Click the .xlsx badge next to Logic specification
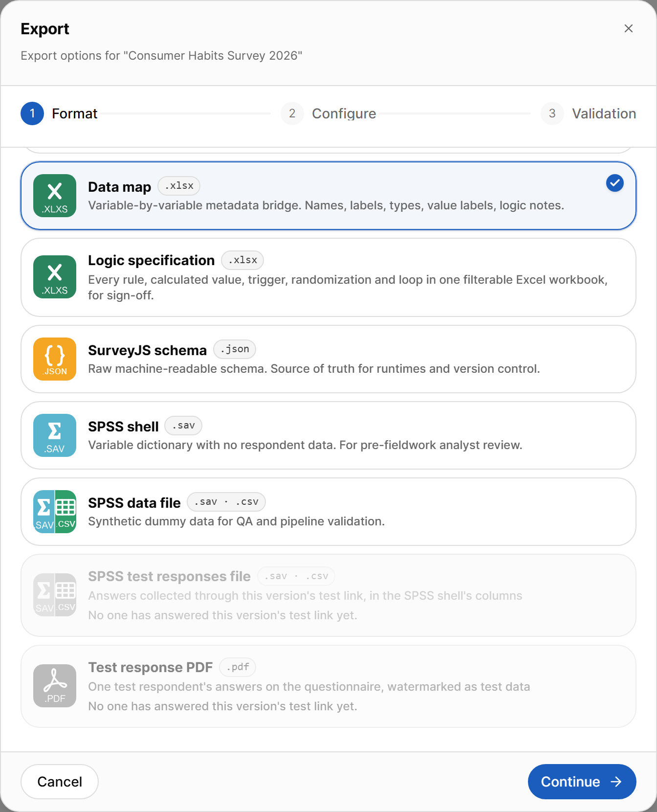Screen dimensions: 657x812 (x=242, y=260)
